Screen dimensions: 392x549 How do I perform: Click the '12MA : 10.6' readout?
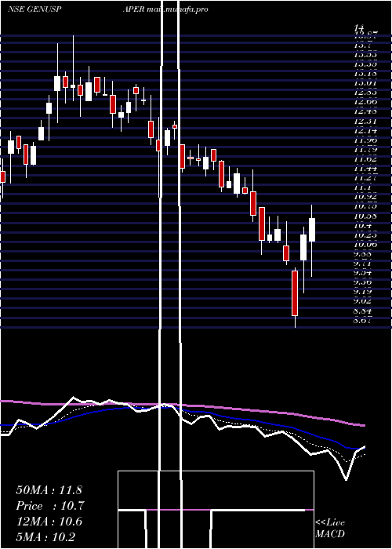click(49, 522)
